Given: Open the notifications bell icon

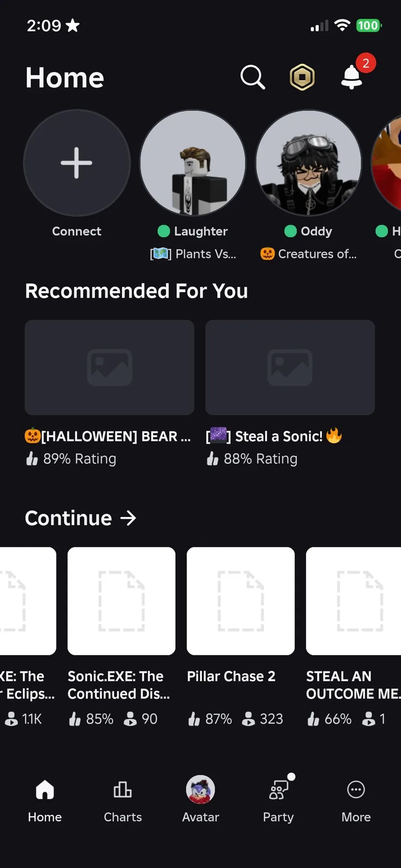Looking at the screenshot, I should coord(352,77).
